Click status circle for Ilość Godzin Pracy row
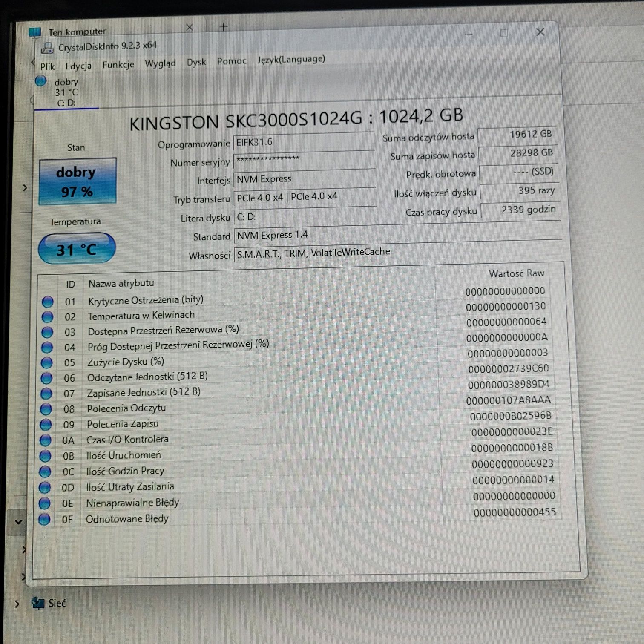Screen dimensions: 644x644 click(45, 472)
